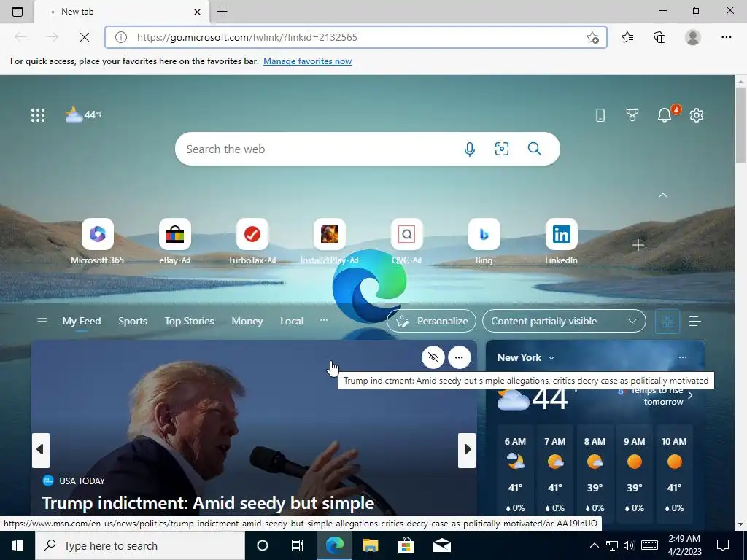Open Microsoft Store from taskbar
747x560 pixels.
(406, 545)
